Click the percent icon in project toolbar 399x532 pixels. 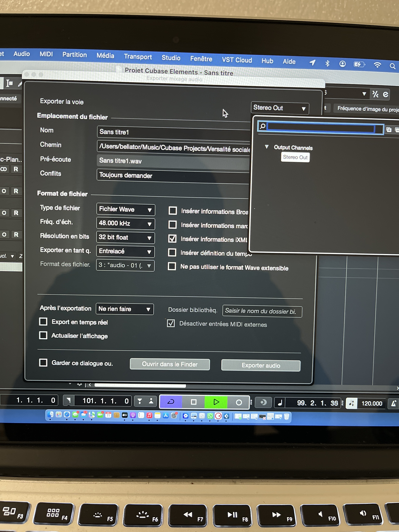375,94
